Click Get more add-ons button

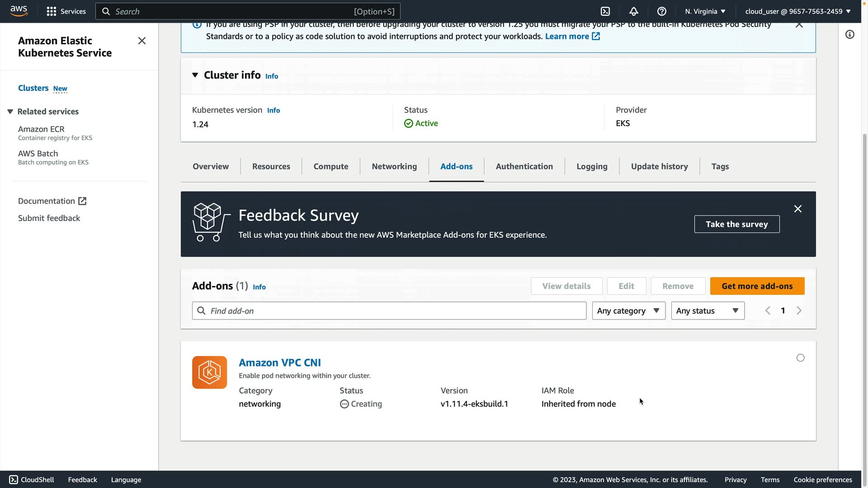(x=757, y=286)
